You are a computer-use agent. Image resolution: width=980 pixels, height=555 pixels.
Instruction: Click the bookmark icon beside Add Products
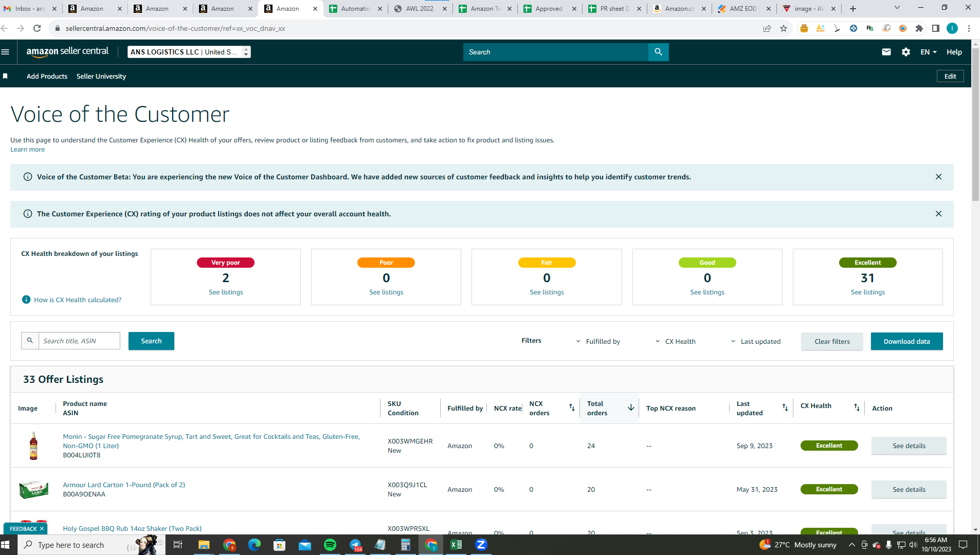(x=5, y=76)
